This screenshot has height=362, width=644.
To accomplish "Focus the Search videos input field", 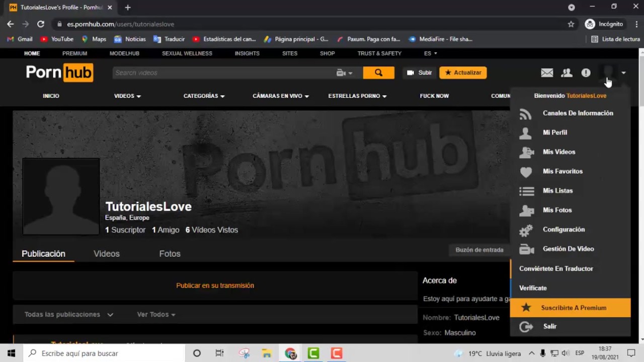I will coord(224,73).
